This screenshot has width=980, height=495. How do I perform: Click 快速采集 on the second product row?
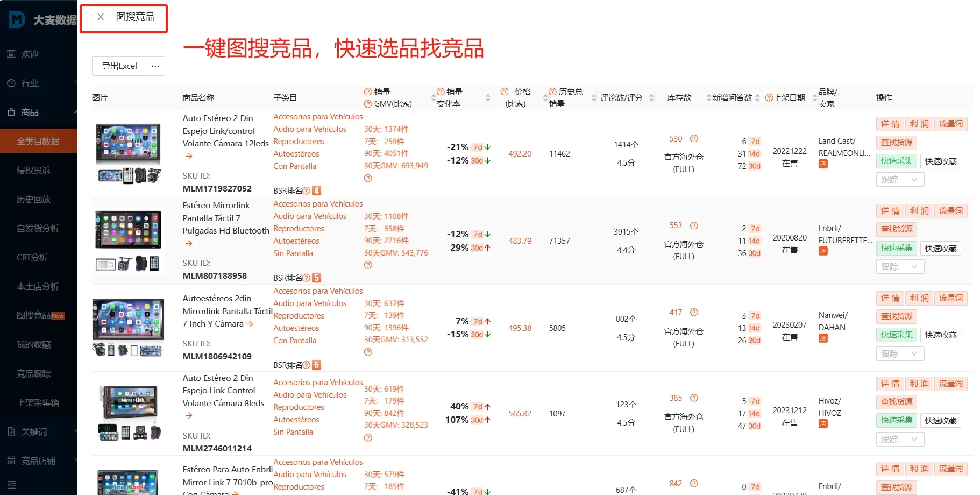pos(896,248)
